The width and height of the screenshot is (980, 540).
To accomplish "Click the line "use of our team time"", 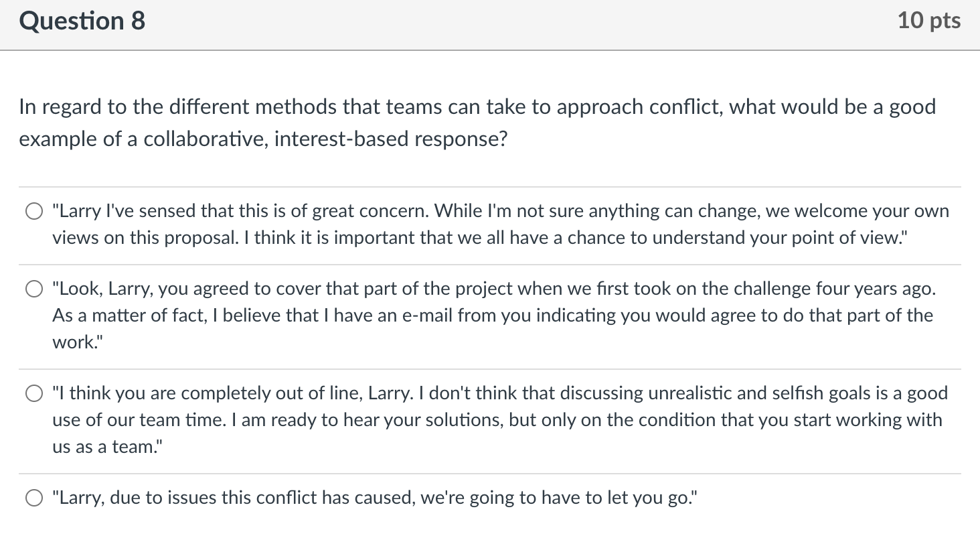I will (x=497, y=420).
